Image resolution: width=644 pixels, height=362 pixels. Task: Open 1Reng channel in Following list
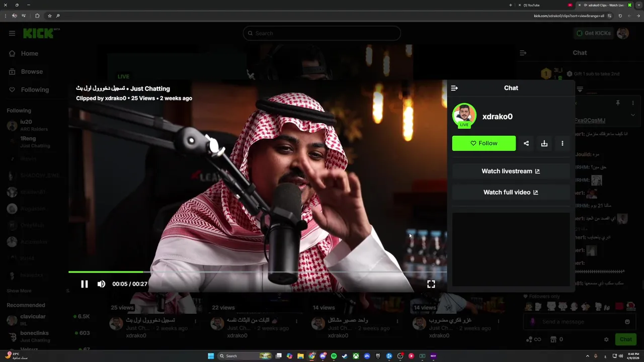(34, 142)
